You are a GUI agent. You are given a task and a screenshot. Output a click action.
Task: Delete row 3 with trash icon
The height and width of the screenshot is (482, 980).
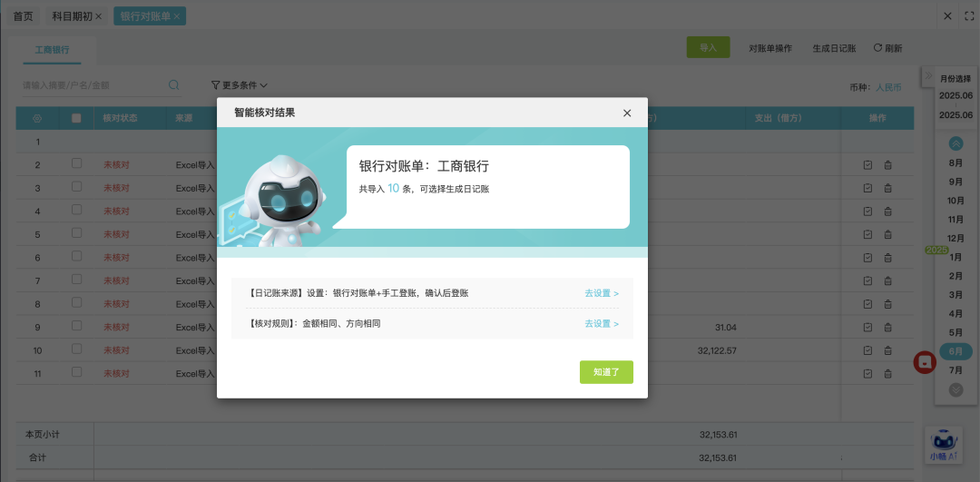coord(887,188)
